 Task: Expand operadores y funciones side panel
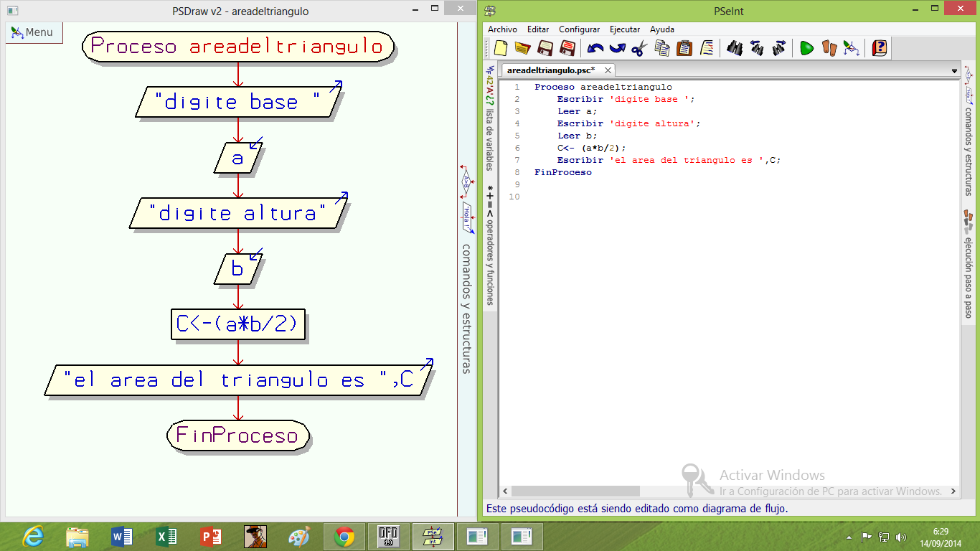490,245
